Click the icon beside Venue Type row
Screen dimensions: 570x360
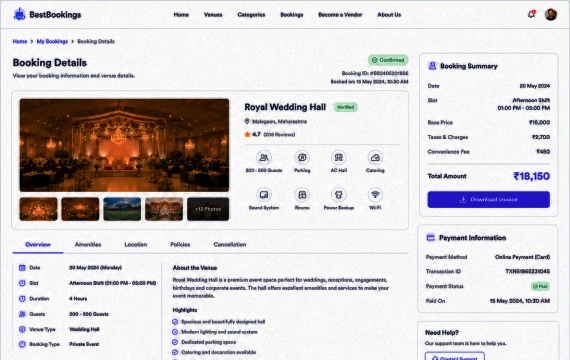pyautogui.click(x=22, y=329)
